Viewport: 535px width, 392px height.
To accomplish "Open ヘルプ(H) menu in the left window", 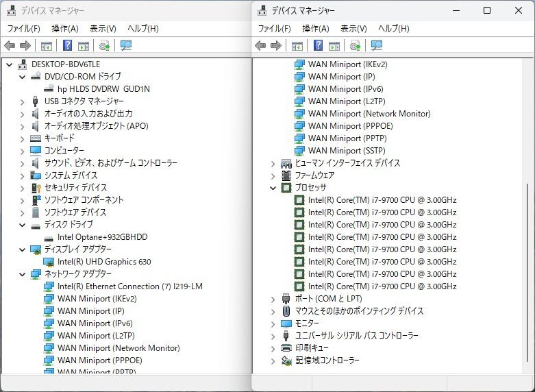I will (142, 29).
